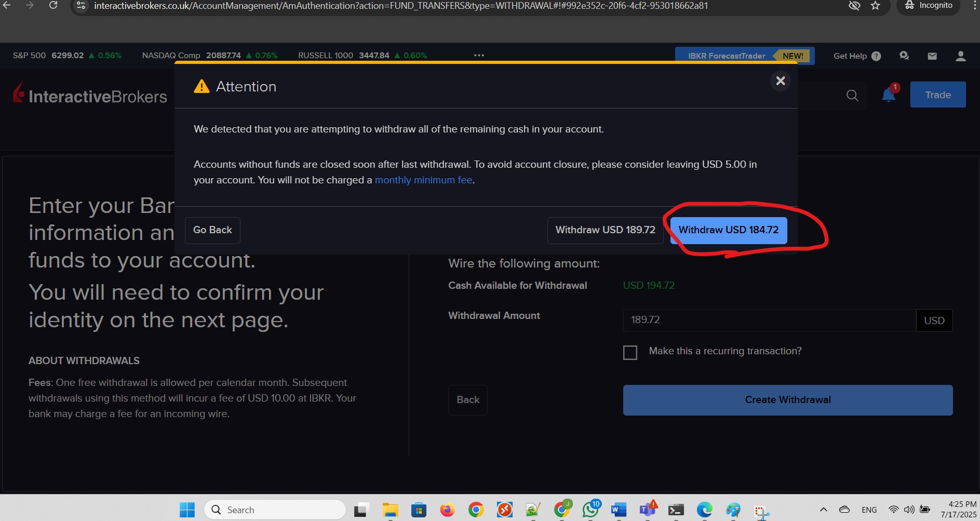Choose Withdraw USD 184.72

pos(728,230)
